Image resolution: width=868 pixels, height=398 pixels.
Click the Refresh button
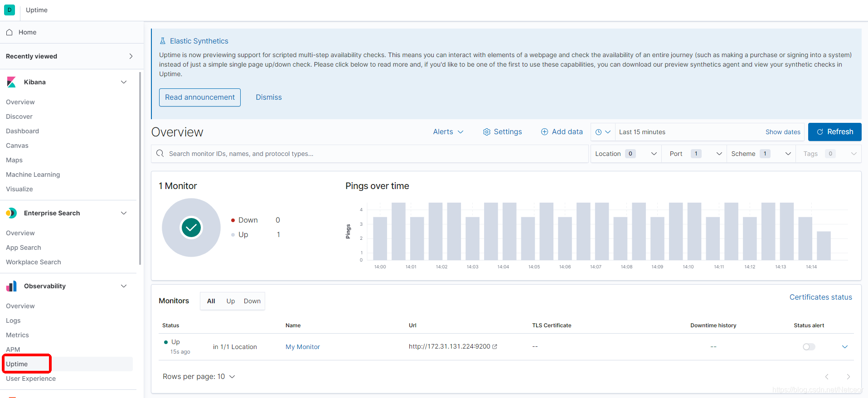pyautogui.click(x=835, y=132)
